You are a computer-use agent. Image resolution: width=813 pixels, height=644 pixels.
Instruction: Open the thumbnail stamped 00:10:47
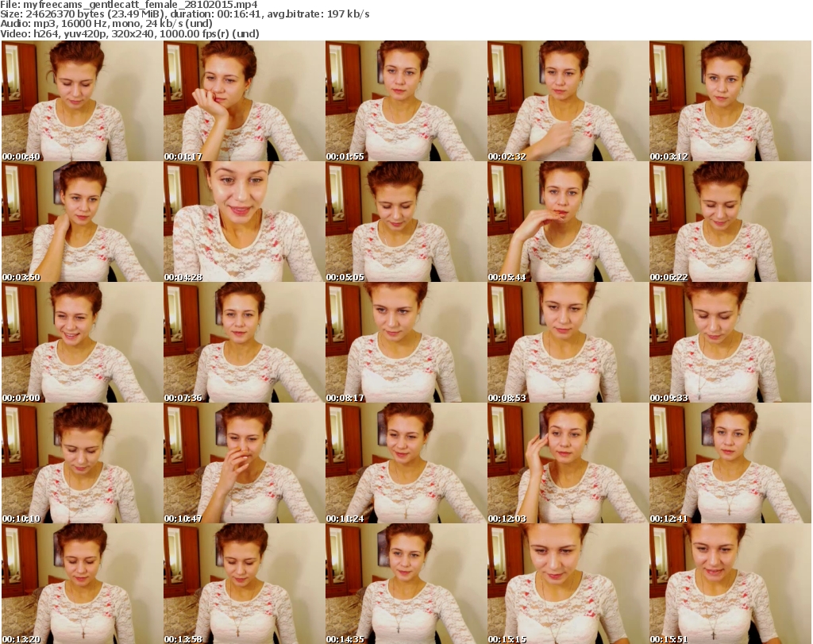pos(245,464)
